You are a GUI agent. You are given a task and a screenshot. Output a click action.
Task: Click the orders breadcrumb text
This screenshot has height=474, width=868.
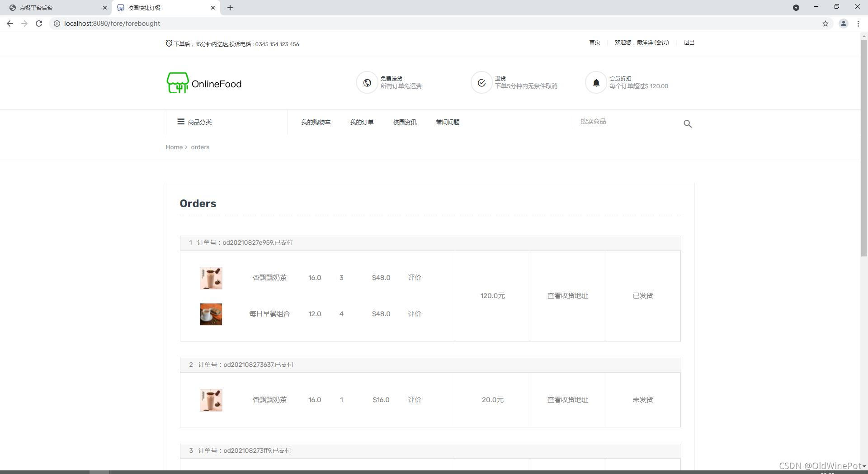point(200,147)
